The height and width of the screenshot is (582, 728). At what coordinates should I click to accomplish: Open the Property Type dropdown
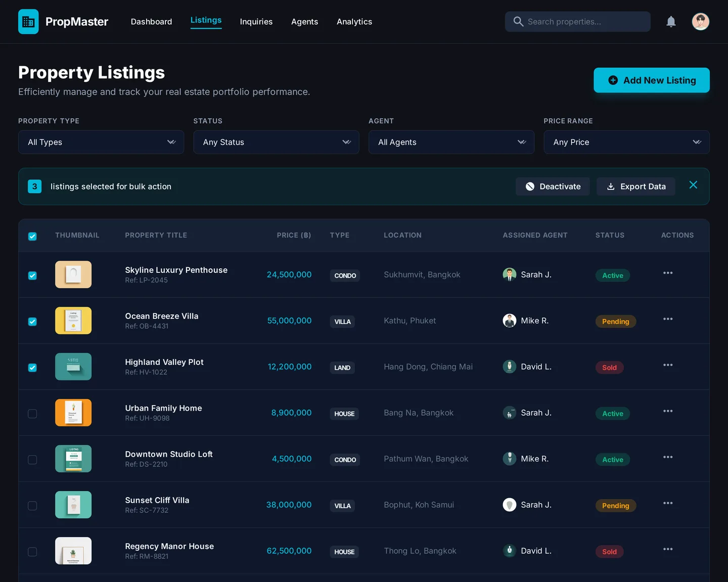[x=101, y=142]
